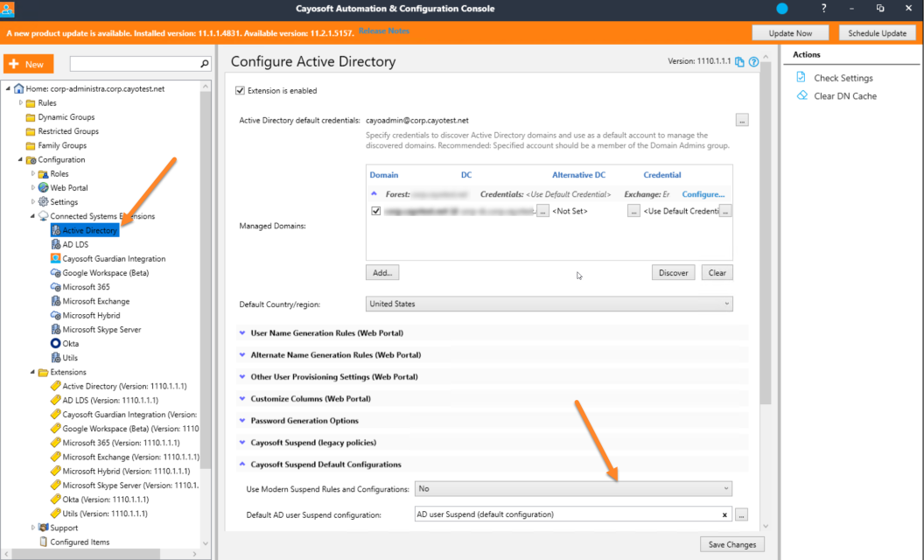The image size is (924, 560).
Task: Sort by the Credential column header
Action: tap(661, 175)
